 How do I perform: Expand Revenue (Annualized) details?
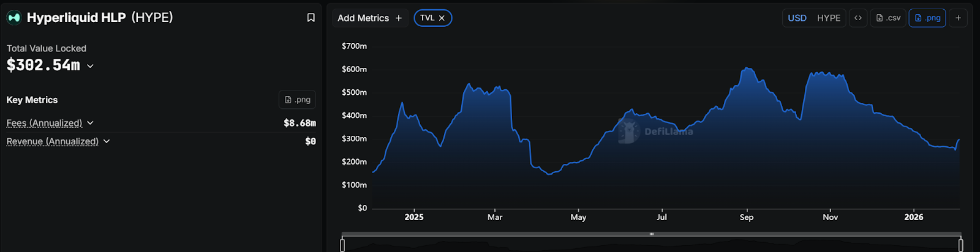click(x=107, y=141)
